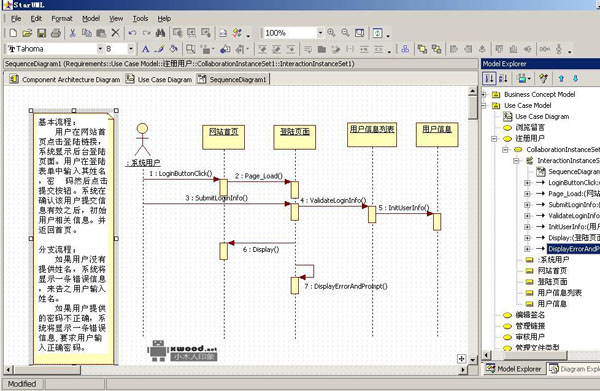
Task: Click the Undo arrow icon
Action: tap(132, 33)
